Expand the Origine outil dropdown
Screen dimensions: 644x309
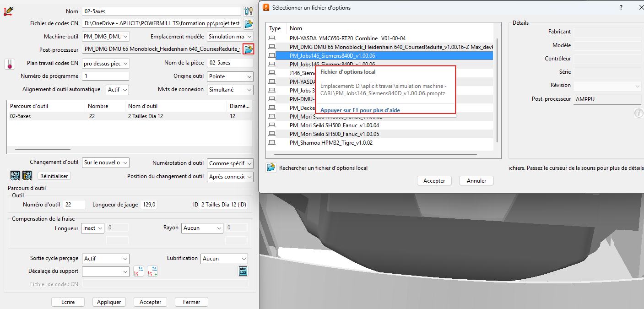coord(230,76)
